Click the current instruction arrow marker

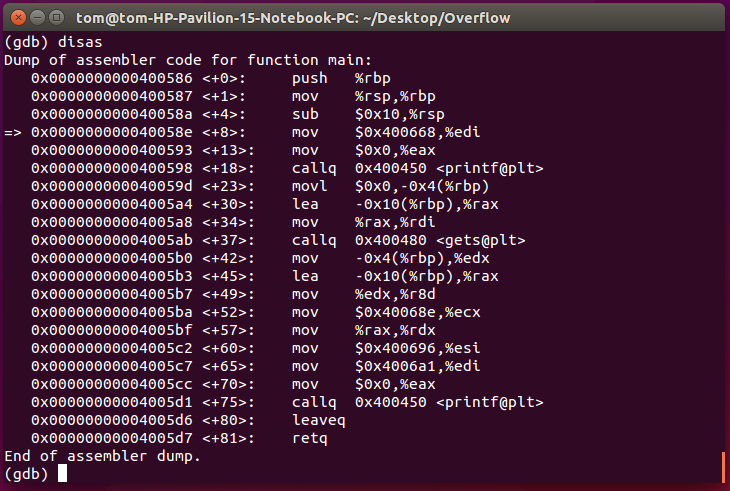tap(13, 129)
